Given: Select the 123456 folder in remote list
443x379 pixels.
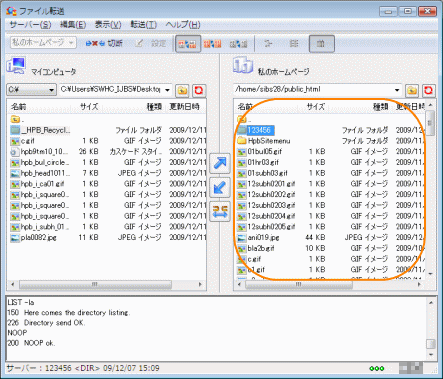Looking at the screenshot, I should coord(260,130).
